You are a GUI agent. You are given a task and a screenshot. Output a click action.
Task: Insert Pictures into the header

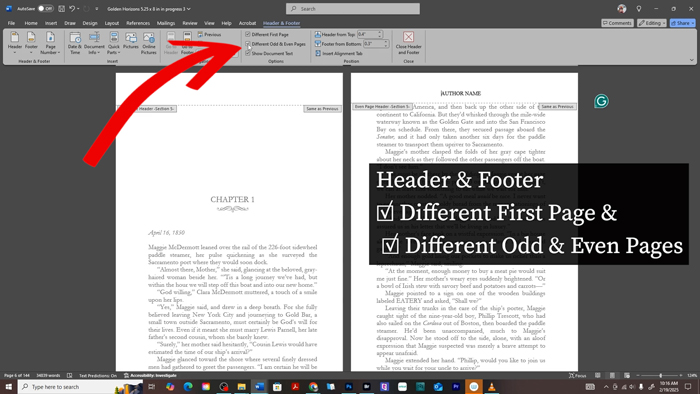tap(131, 40)
